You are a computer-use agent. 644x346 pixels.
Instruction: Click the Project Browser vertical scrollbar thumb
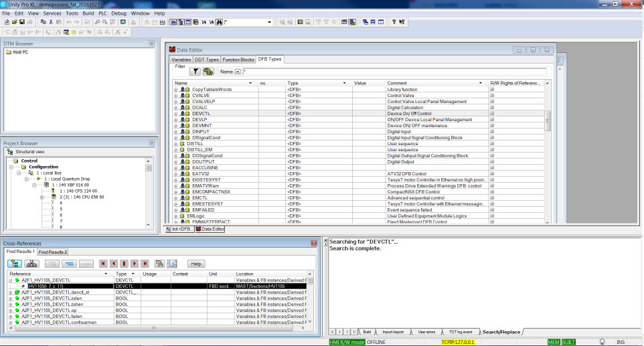click(148, 168)
